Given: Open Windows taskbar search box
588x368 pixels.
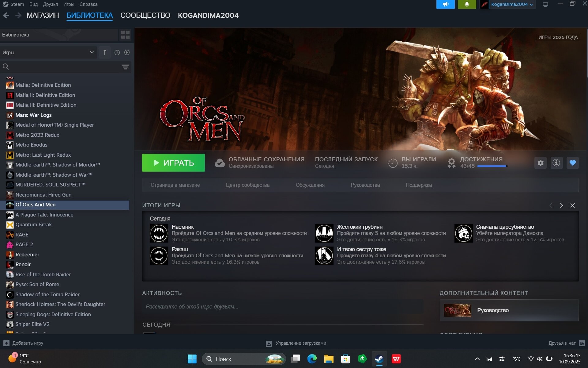Looking at the screenshot, I should (244, 359).
